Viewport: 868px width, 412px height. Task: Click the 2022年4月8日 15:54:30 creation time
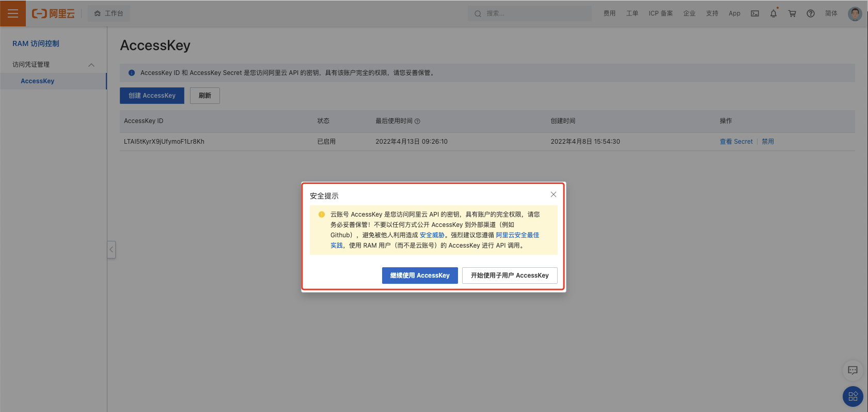[585, 142]
